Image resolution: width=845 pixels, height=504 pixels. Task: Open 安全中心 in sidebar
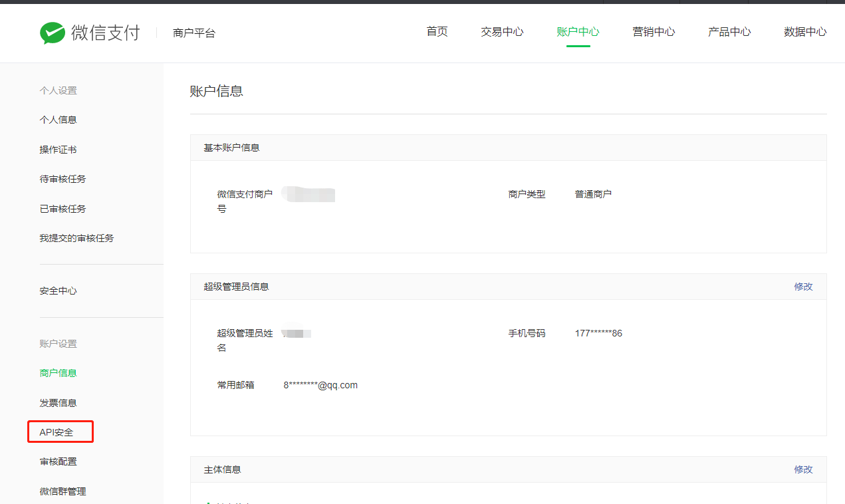(58, 291)
